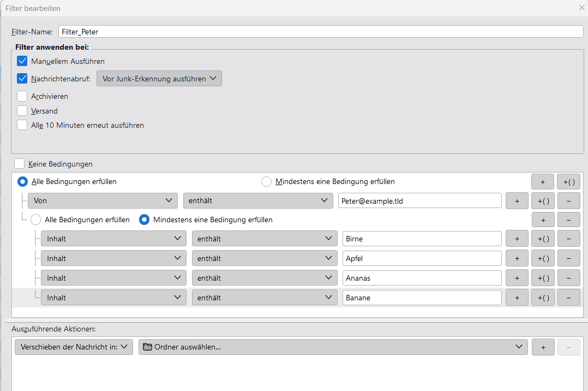Uncheck the Manuellem Ausführen checkbox

point(22,61)
